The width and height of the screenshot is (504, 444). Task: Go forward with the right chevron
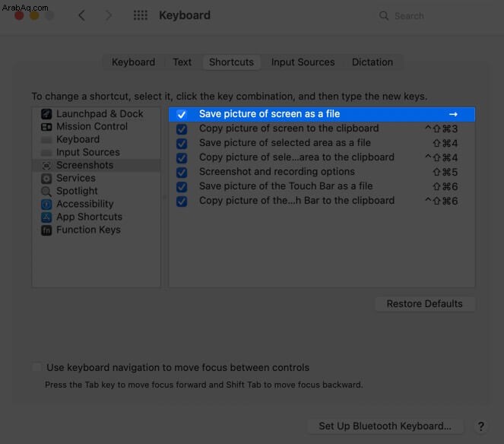coord(109,15)
